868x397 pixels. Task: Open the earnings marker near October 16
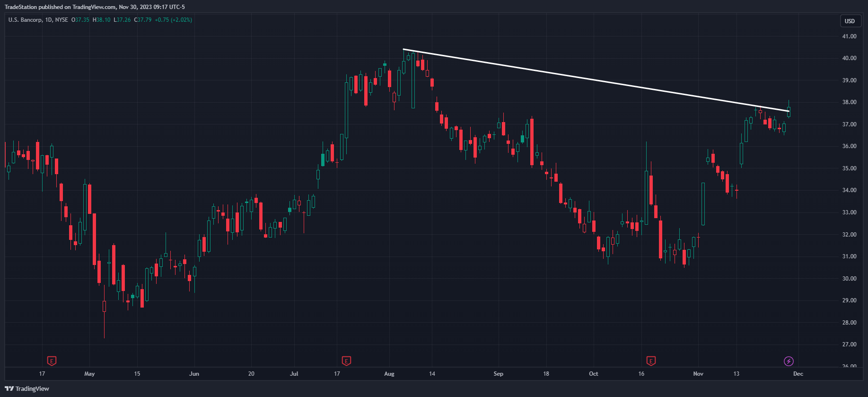point(651,361)
